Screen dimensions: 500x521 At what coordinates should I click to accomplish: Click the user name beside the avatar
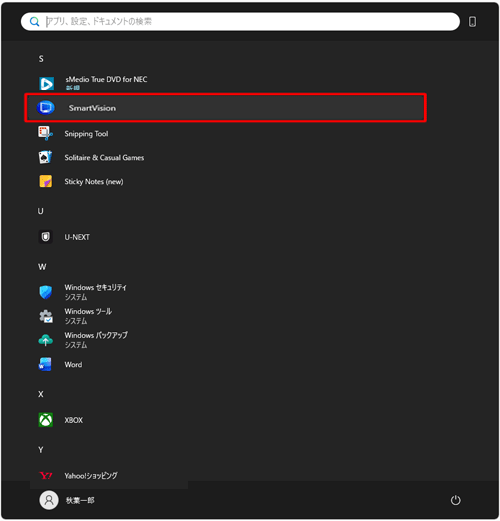[80, 500]
